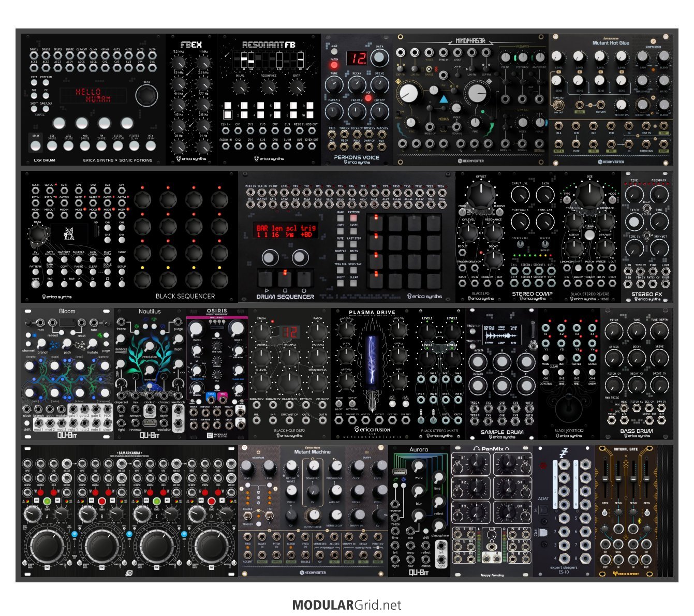Viewport: 694px width, 616px height.
Task: Open the Resonant FB module
Action: click(269, 99)
